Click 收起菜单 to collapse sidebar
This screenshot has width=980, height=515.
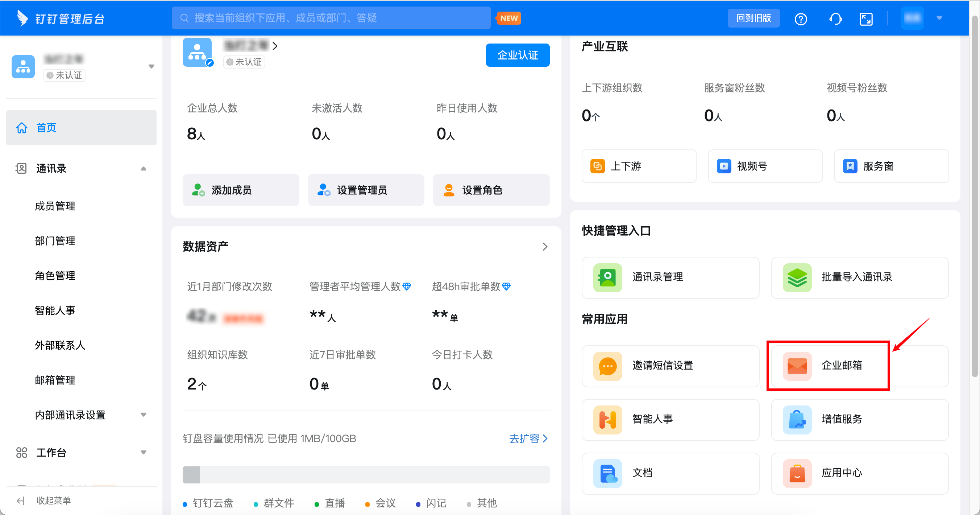pyautogui.click(x=53, y=500)
